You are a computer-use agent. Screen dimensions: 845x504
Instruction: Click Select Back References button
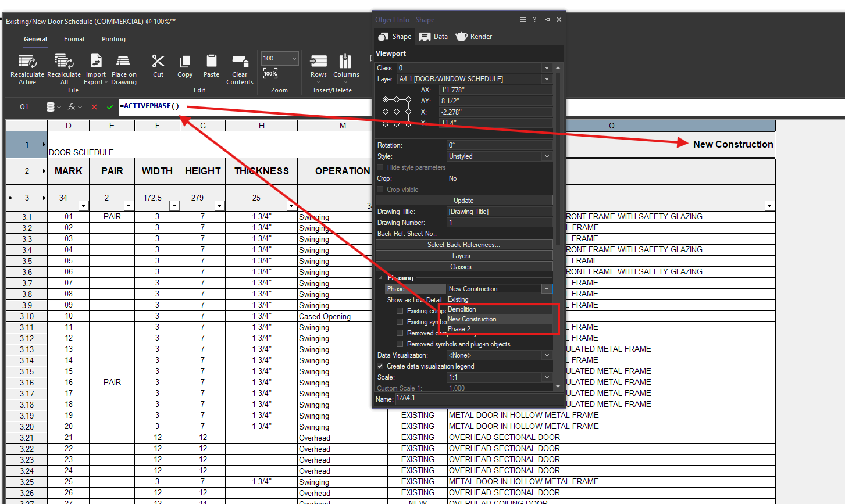click(463, 245)
